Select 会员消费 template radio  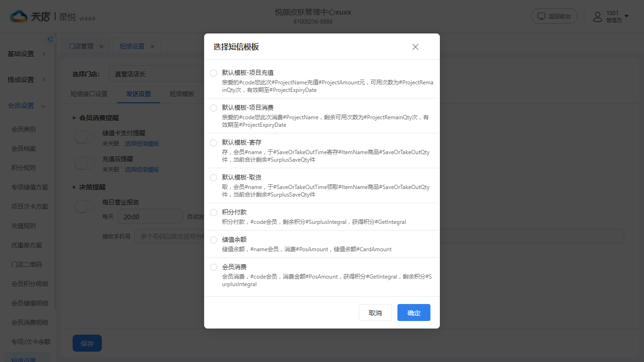click(214, 267)
